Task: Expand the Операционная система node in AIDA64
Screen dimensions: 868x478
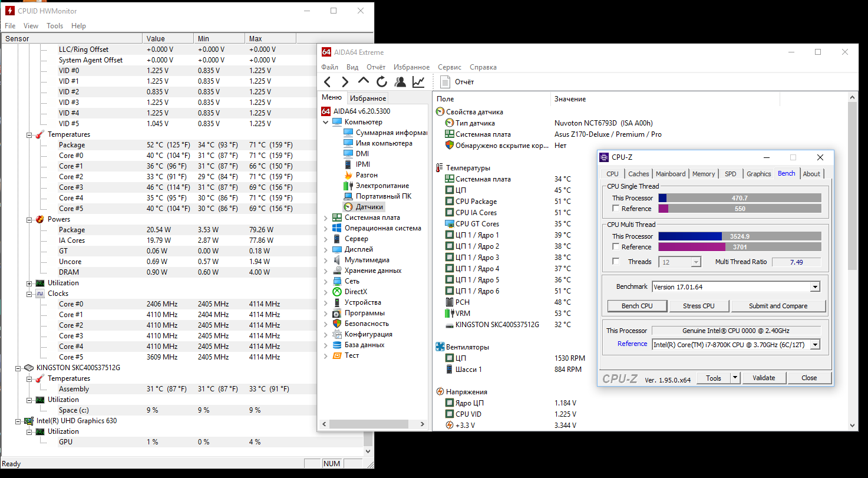Action: pyautogui.click(x=326, y=228)
